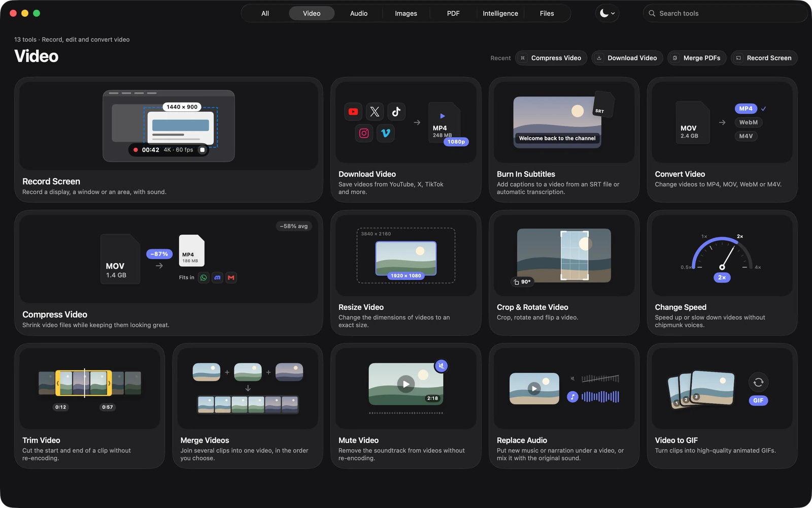Select the MP4 format pill
This screenshot has width=812, height=508.
[x=746, y=109]
